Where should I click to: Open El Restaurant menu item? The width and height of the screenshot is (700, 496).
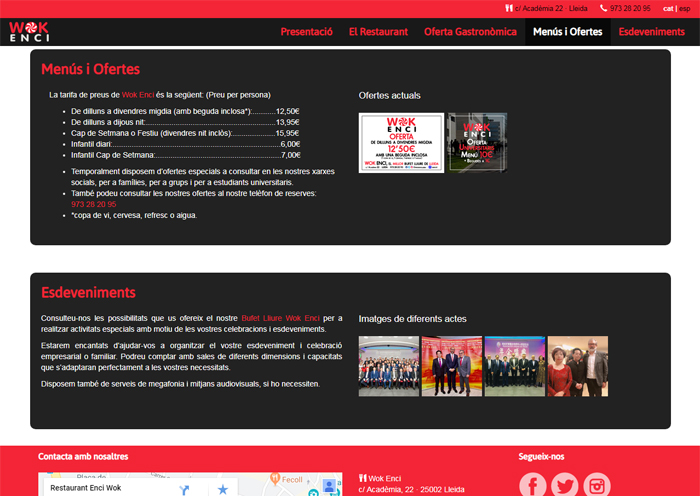(378, 32)
